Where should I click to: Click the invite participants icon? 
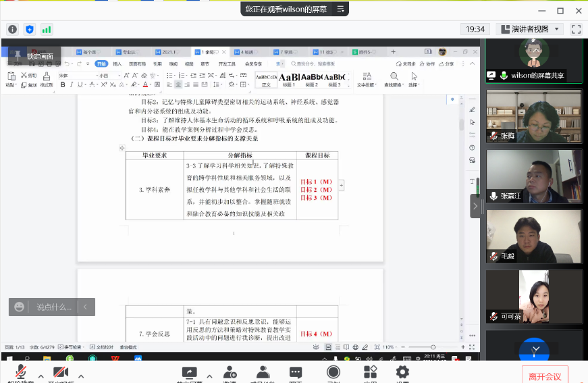(230, 372)
